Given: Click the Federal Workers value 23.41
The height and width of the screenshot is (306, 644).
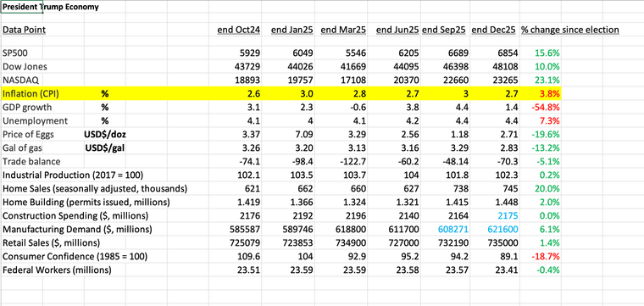Looking at the screenshot, I should point(507,270).
